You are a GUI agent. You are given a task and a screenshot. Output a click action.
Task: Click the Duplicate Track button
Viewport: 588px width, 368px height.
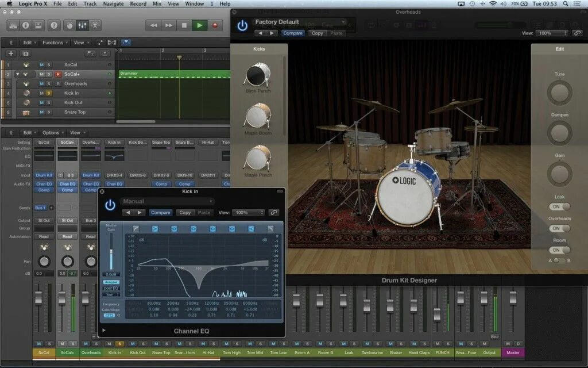click(x=26, y=53)
